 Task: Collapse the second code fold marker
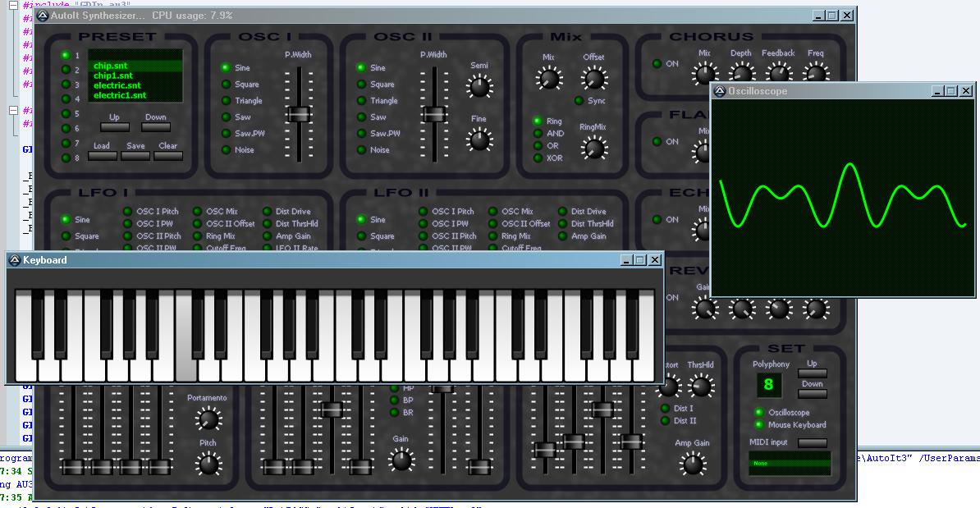14,110
